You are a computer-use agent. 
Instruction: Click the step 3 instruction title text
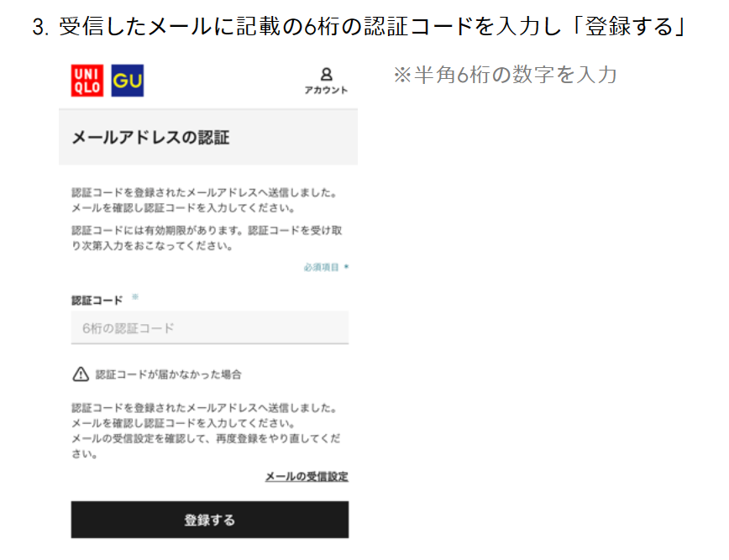[x=359, y=27]
